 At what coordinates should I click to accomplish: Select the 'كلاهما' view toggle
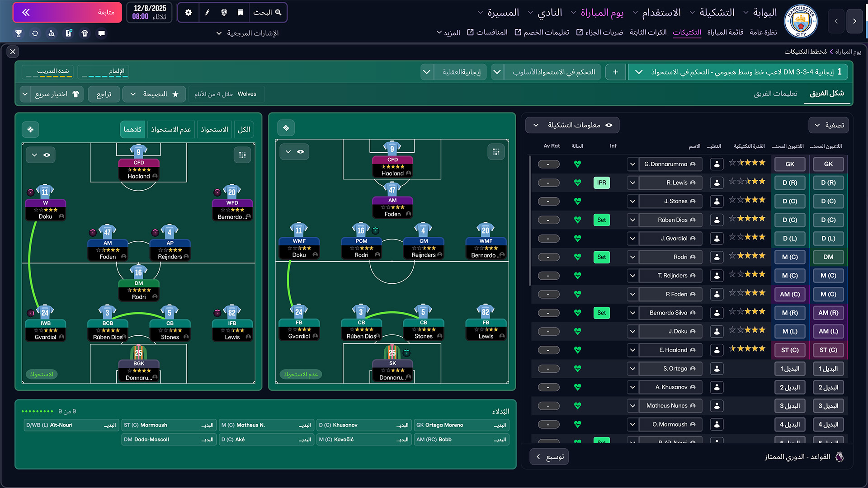(132, 130)
